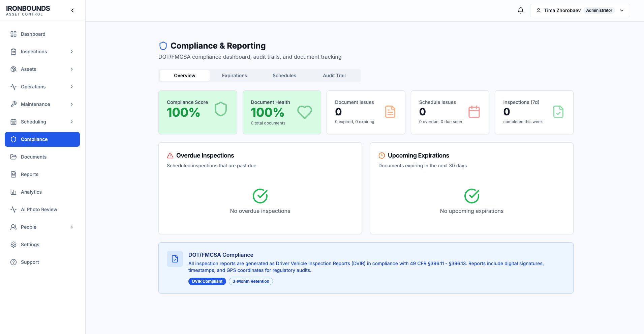Open the Tima Zhorobaev user menu dropdown

pyautogui.click(x=580, y=10)
